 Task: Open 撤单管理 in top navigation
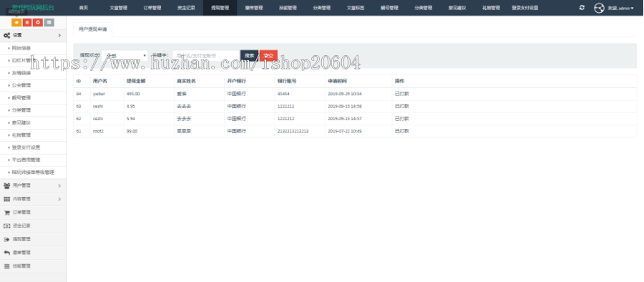(254, 8)
